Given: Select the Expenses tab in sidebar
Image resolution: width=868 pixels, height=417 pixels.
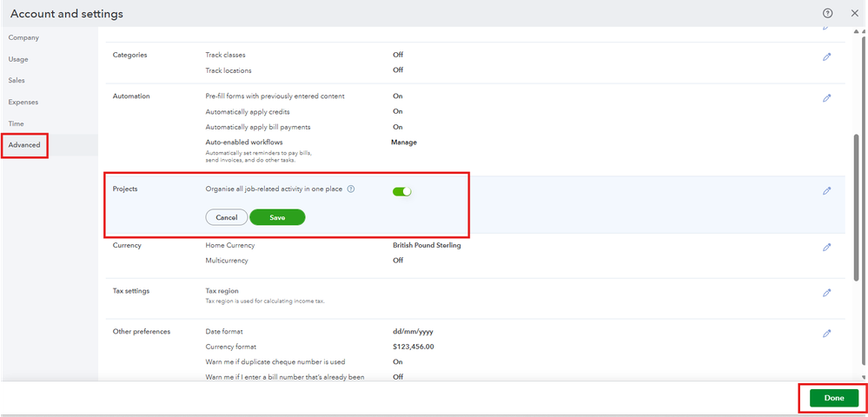Looking at the screenshot, I should click(x=23, y=103).
